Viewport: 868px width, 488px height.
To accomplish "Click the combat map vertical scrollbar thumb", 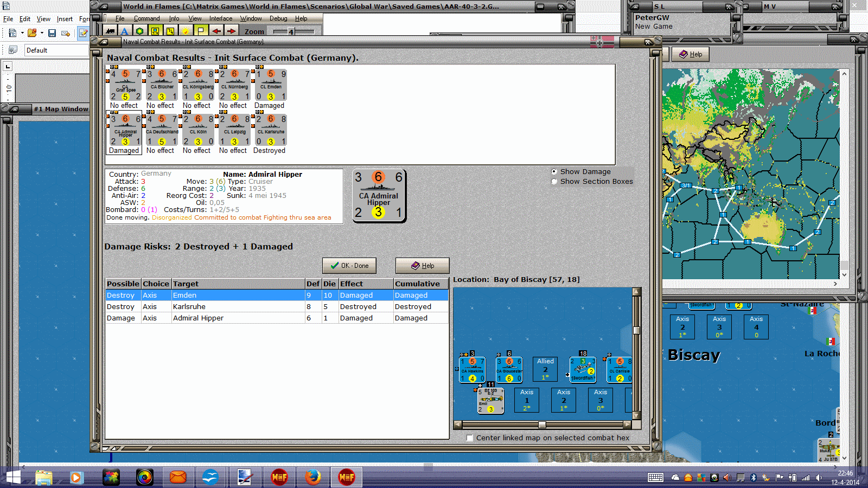I will click(636, 330).
